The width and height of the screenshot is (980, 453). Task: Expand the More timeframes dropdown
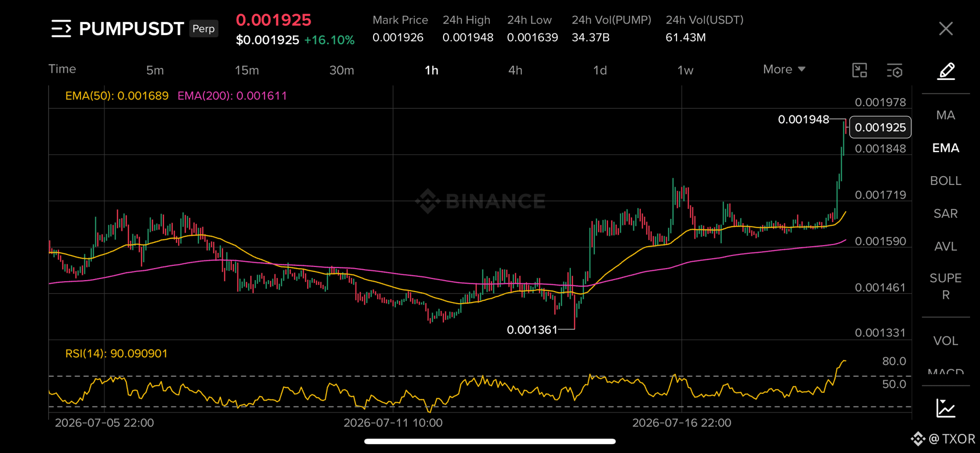(784, 69)
